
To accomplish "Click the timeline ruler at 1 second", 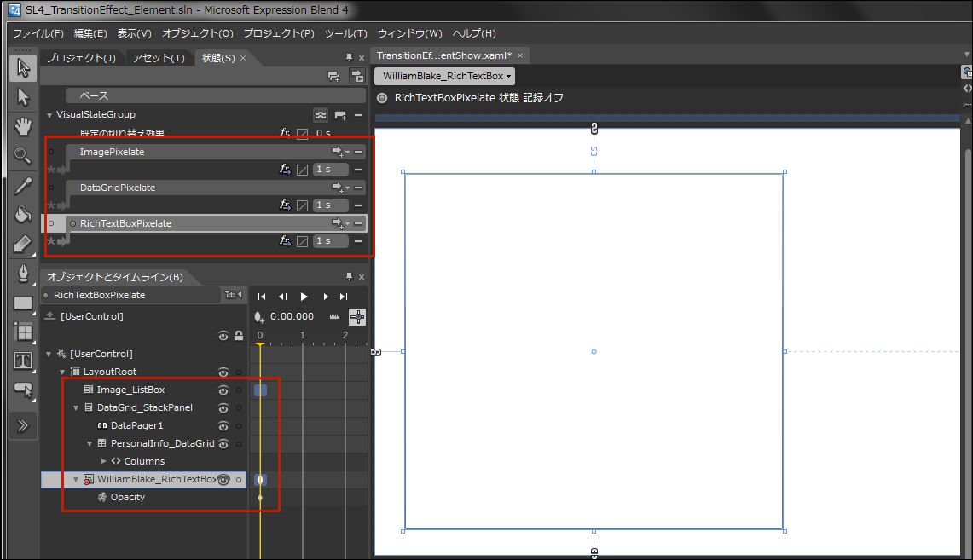I will [303, 336].
